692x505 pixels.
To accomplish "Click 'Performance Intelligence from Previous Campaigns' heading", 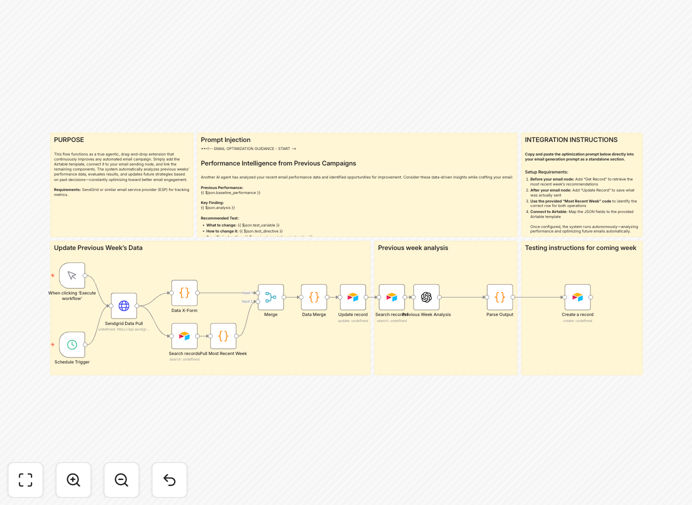I will point(278,163).
